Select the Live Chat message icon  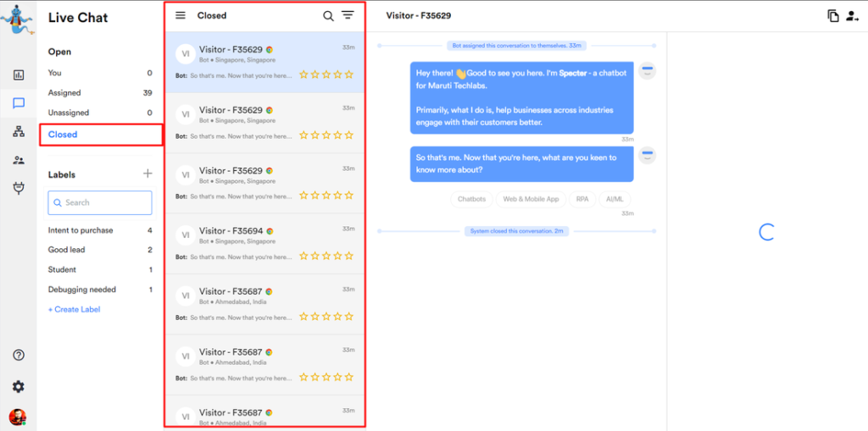coord(19,103)
